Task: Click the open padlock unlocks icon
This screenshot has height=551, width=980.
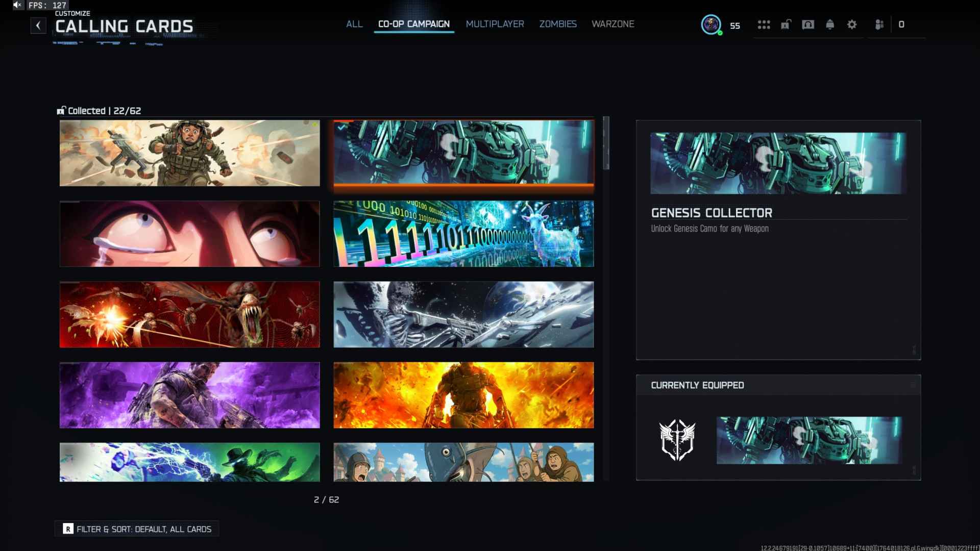Action: coord(786,24)
